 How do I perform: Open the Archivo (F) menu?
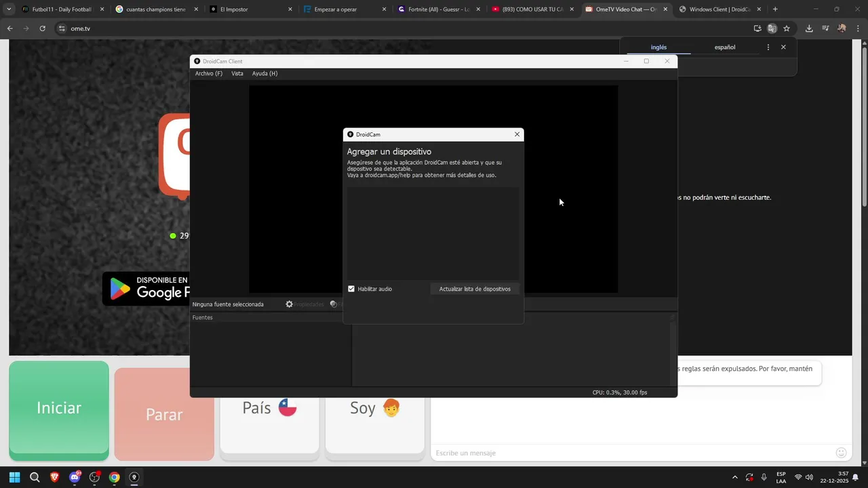(209, 73)
